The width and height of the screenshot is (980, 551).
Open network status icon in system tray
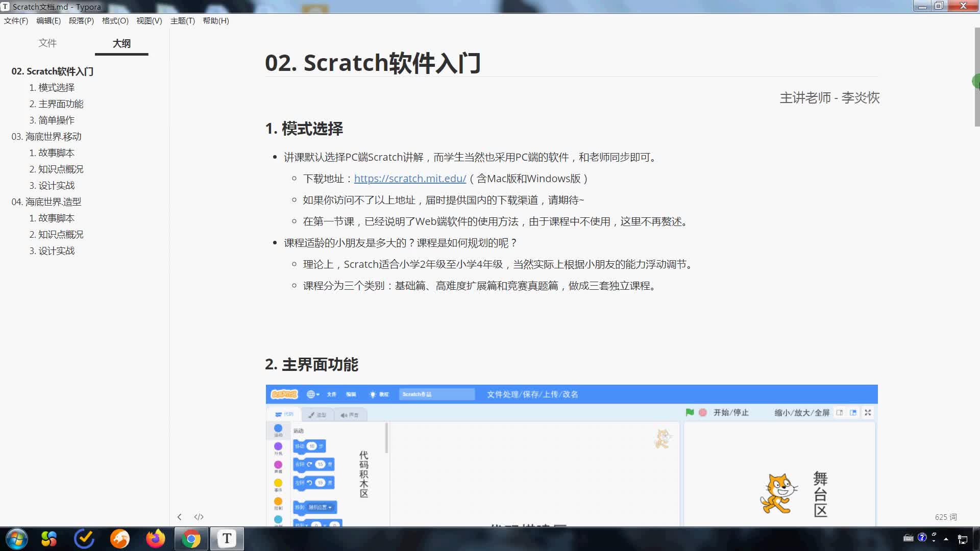[x=963, y=539]
